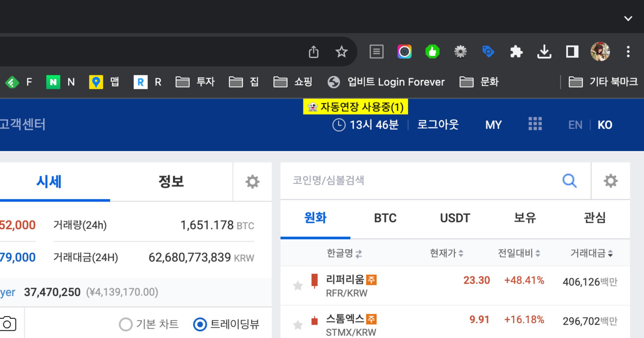This screenshot has width=644, height=338.
Task: Open the Chrome extensions puzzle icon
Action: point(517,52)
